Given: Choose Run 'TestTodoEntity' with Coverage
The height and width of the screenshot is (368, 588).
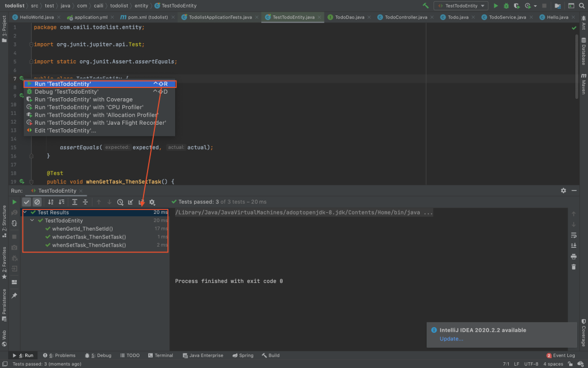Looking at the screenshot, I should (100, 99).
